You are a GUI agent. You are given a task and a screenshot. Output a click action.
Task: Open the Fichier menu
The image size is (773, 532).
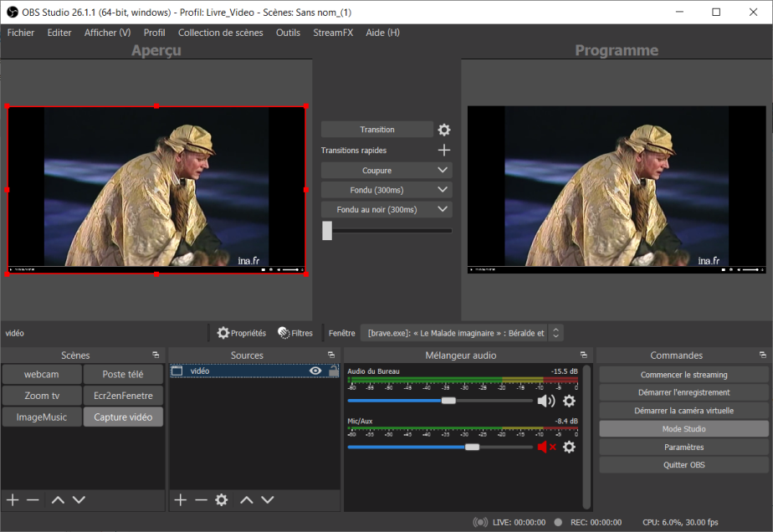pos(21,33)
